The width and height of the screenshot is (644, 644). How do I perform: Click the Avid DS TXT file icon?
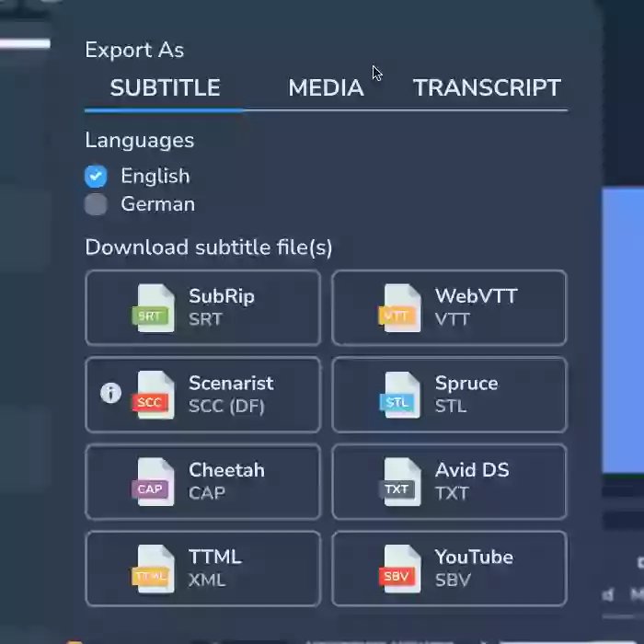(x=399, y=482)
